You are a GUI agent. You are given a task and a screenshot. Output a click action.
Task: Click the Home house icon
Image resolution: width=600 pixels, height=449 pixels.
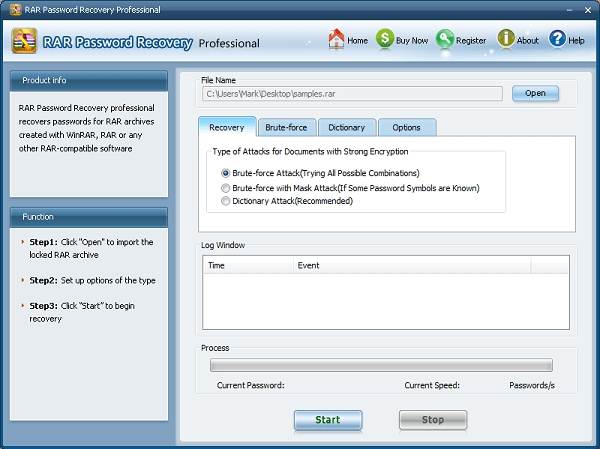tap(336, 39)
